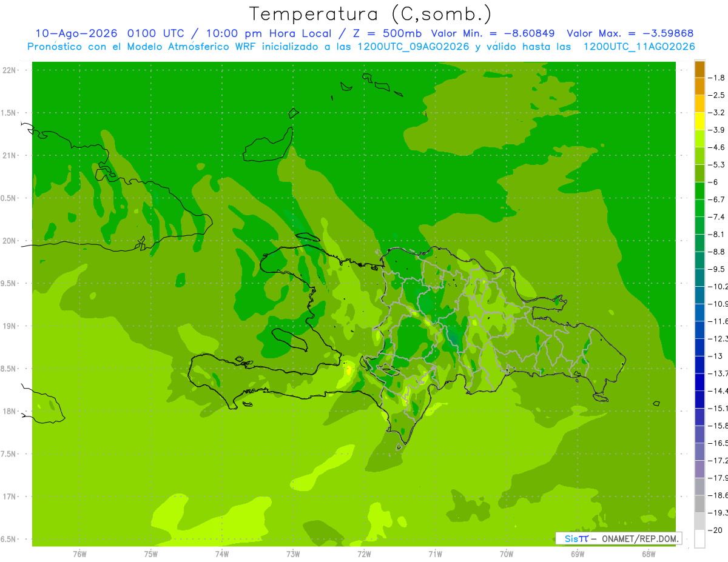Click the grey swatch between -18.6 and -19.3
The width and height of the screenshot is (728, 562).
click(x=699, y=504)
